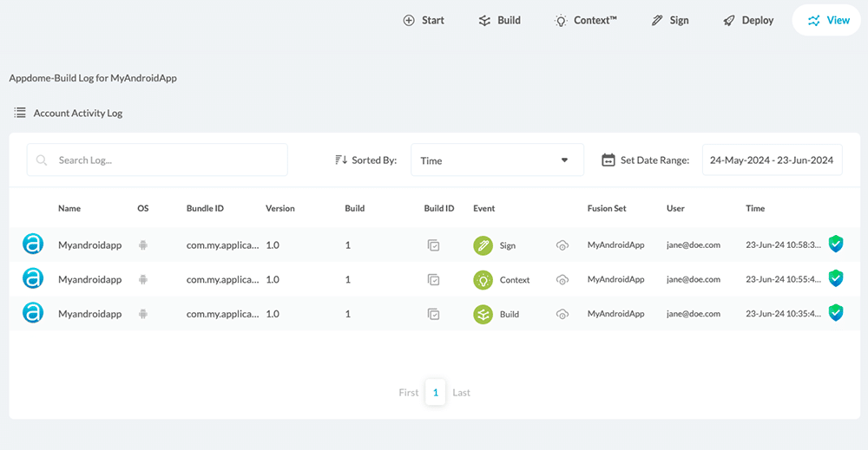The width and height of the screenshot is (868, 450).
Task: Open the Context™ tab
Action: 586,20
